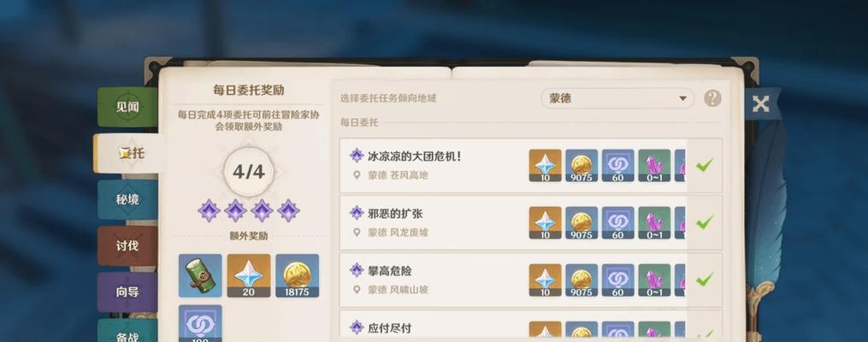Switch to the 见闻 tab
Viewport: 868px width, 342px height.
[127, 107]
